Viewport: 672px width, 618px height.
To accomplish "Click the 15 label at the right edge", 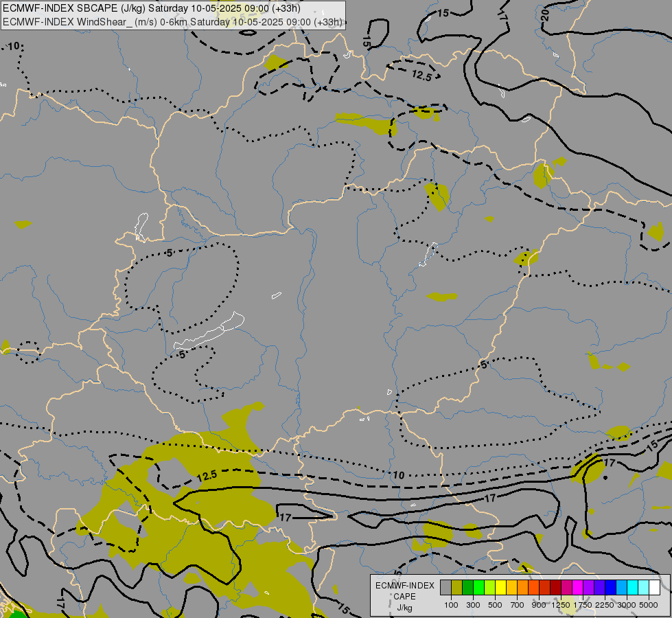I will click(x=652, y=446).
